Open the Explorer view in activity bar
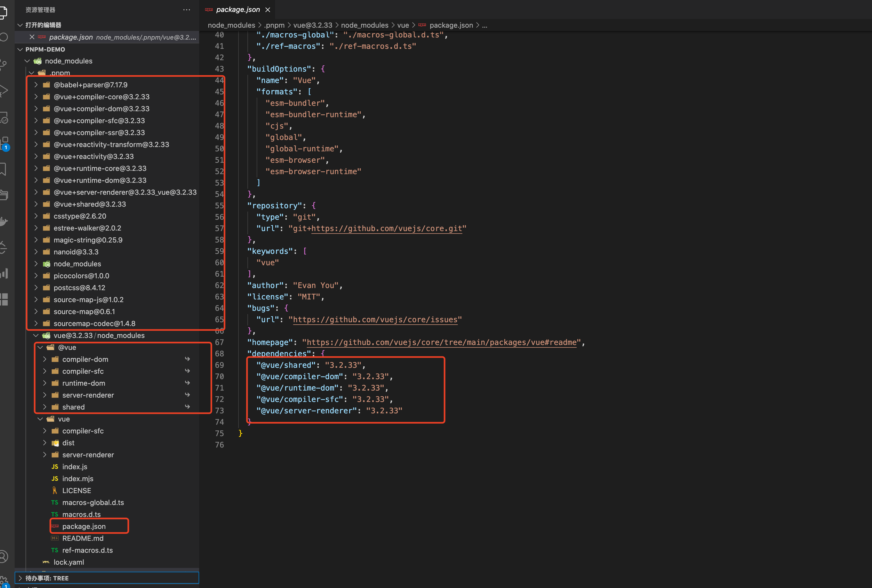 [x=3, y=12]
